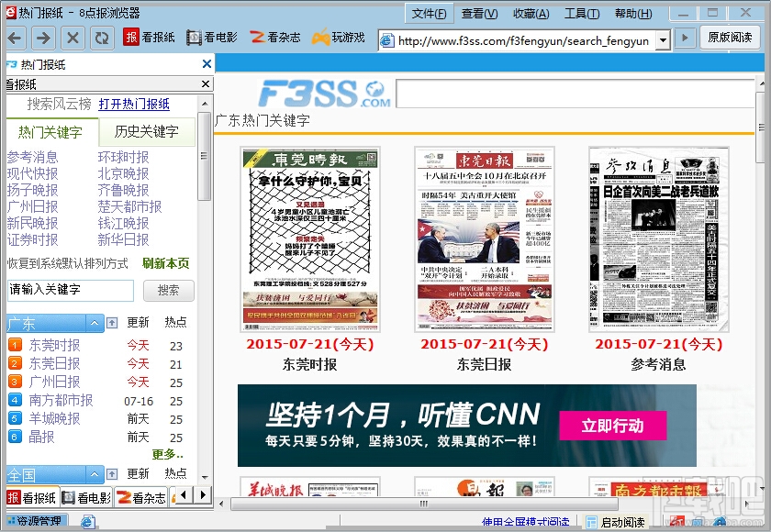Open the 收藏(A) menu

(531, 14)
